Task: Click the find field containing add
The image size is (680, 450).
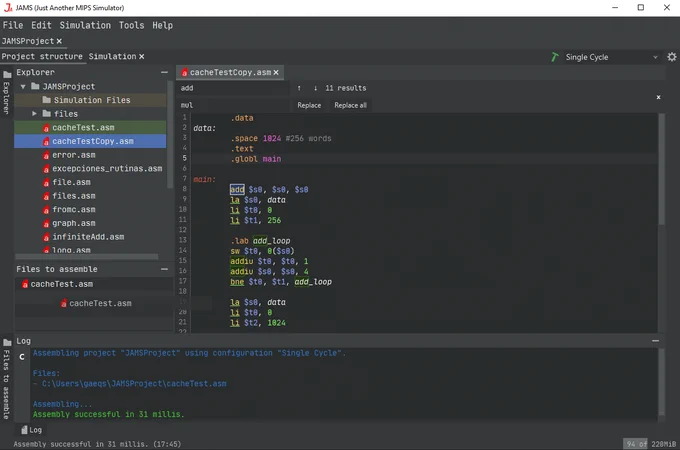Action: click(234, 88)
